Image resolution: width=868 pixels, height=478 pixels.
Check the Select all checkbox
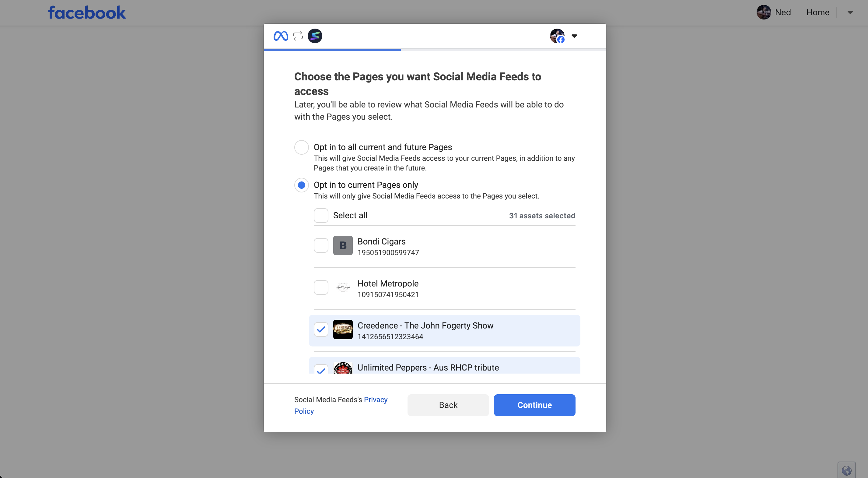click(321, 215)
